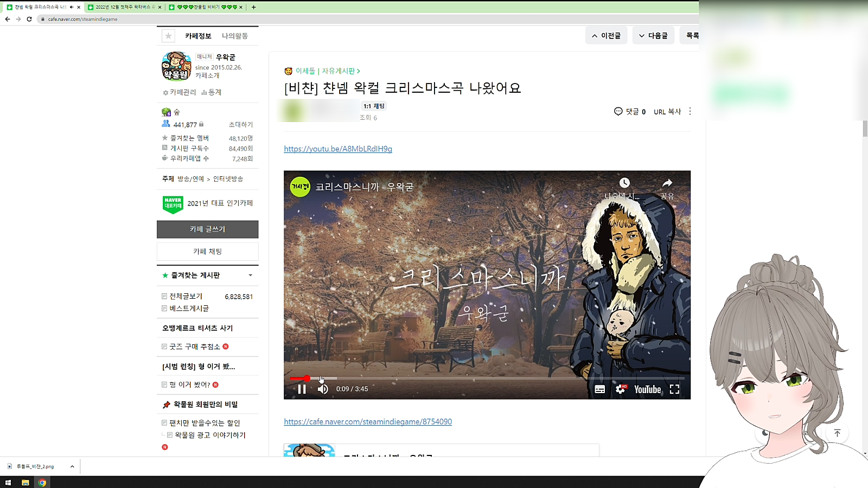Screen dimensions: 868x488
Task: Switch to the green hearts browser tab
Action: coord(206,7)
